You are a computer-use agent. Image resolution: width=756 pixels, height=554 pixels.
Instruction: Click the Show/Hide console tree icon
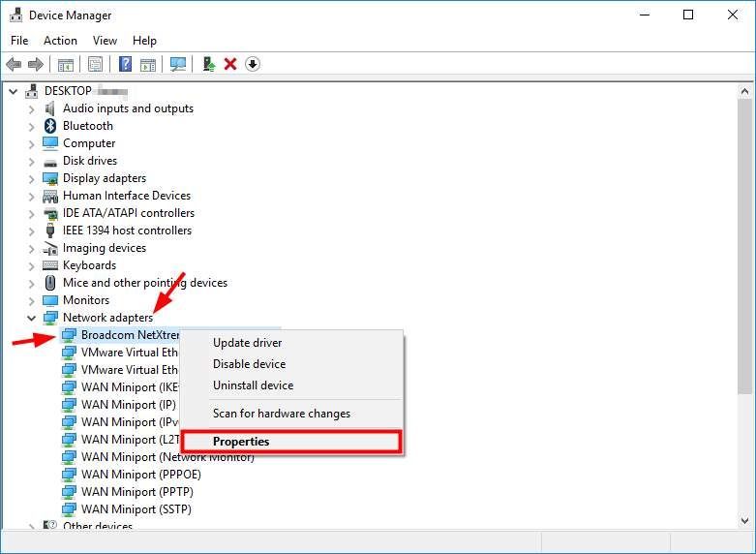[66, 64]
